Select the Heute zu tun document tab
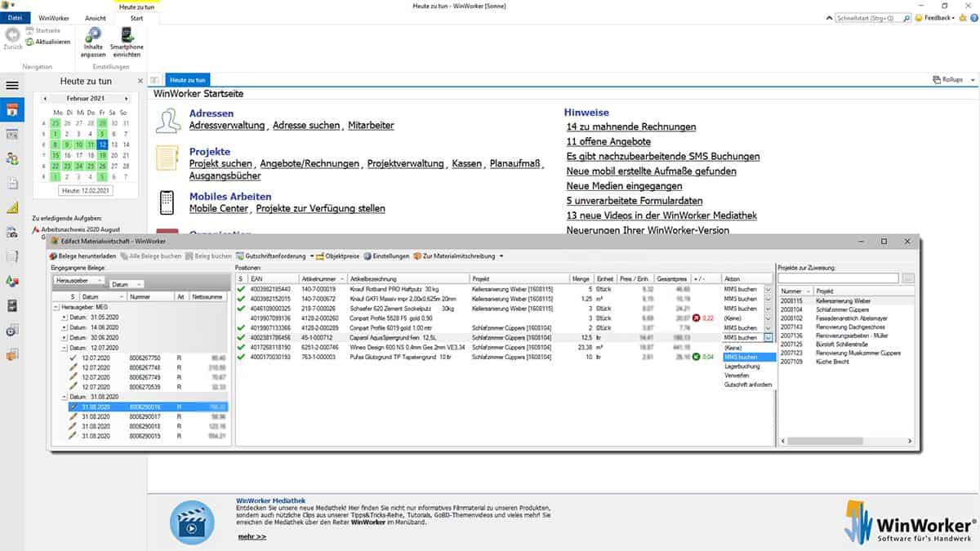This screenshot has height=551, width=980. 189,80
